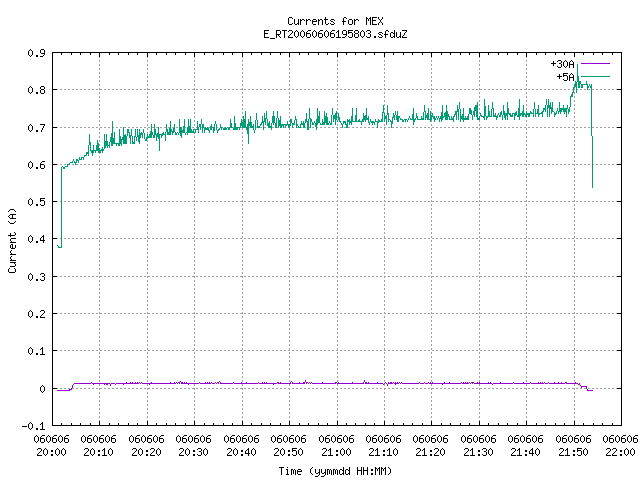Click x-axis tick label 060606 21:50
The height and width of the screenshot is (480, 640).
[573, 446]
